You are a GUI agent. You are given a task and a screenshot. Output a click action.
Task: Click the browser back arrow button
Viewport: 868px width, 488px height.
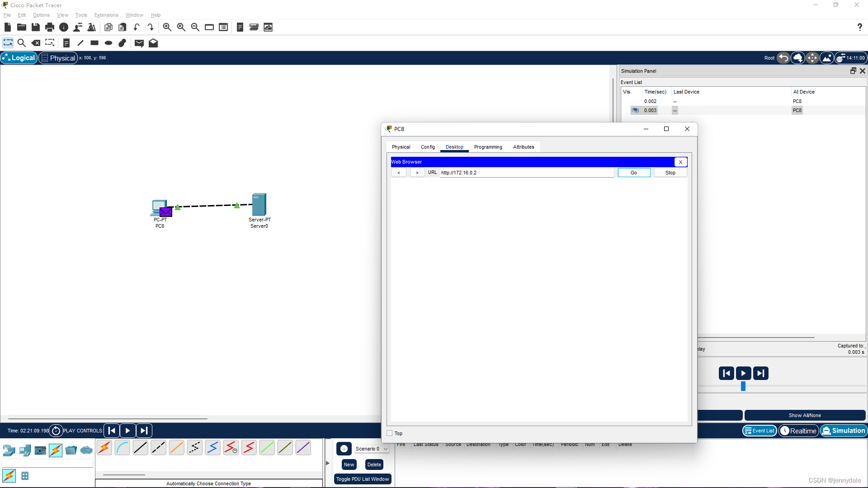click(399, 173)
